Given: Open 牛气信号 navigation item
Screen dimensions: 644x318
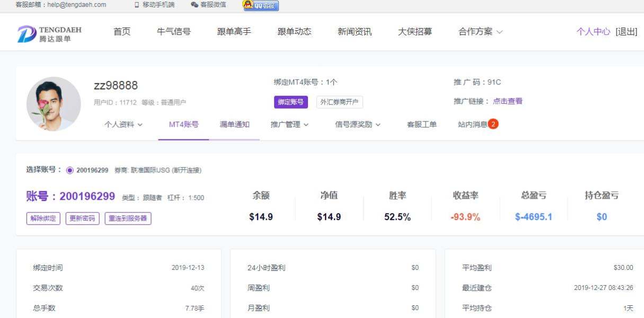Looking at the screenshot, I should tap(173, 32).
